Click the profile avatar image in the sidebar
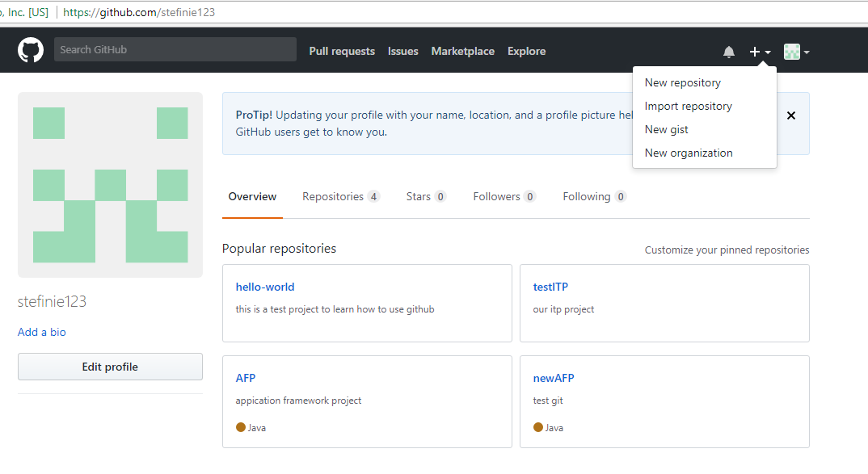 pyautogui.click(x=110, y=184)
